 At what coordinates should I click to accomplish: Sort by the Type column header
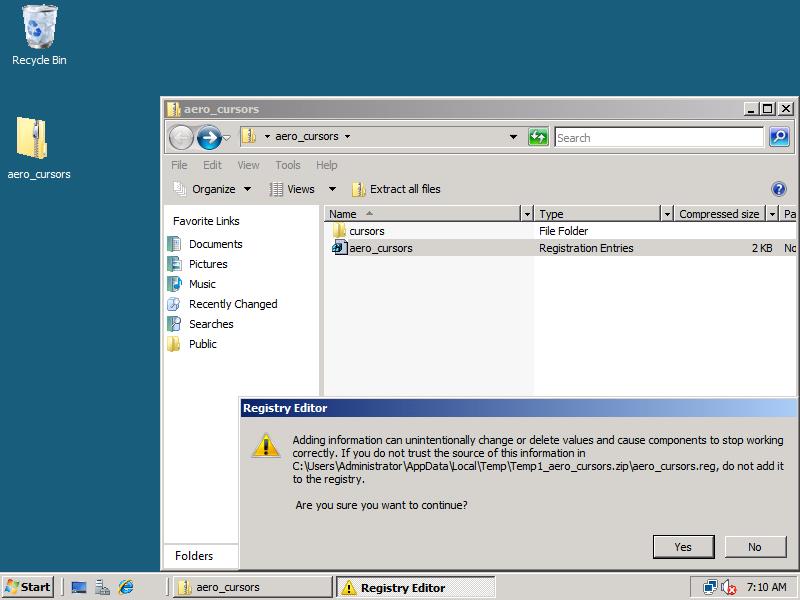[x=598, y=214]
